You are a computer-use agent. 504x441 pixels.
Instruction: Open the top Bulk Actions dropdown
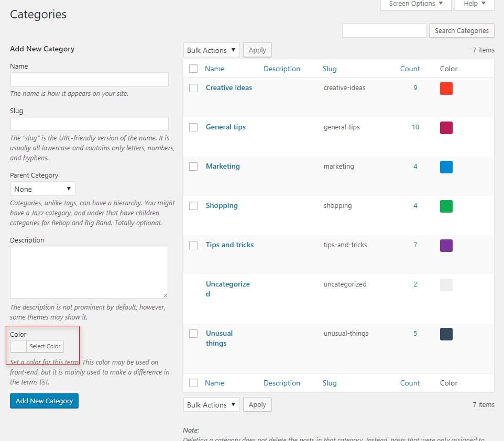pyautogui.click(x=212, y=50)
